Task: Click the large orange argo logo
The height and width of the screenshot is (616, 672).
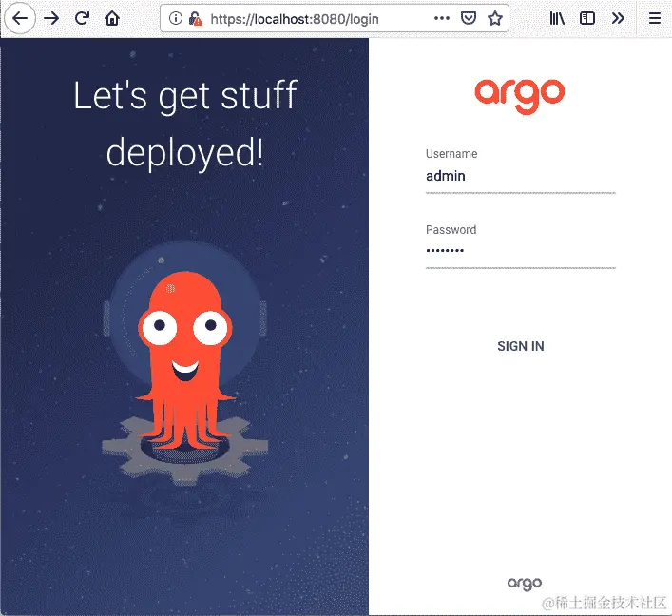Action: pyautogui.click(x=519, y=96)
